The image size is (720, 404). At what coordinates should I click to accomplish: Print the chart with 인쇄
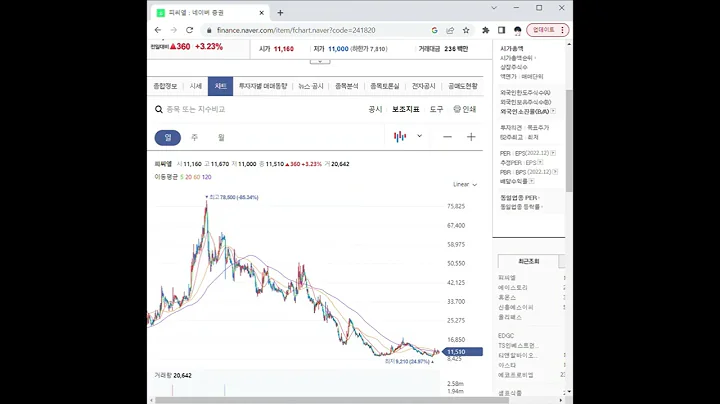(x=465, y=109)
